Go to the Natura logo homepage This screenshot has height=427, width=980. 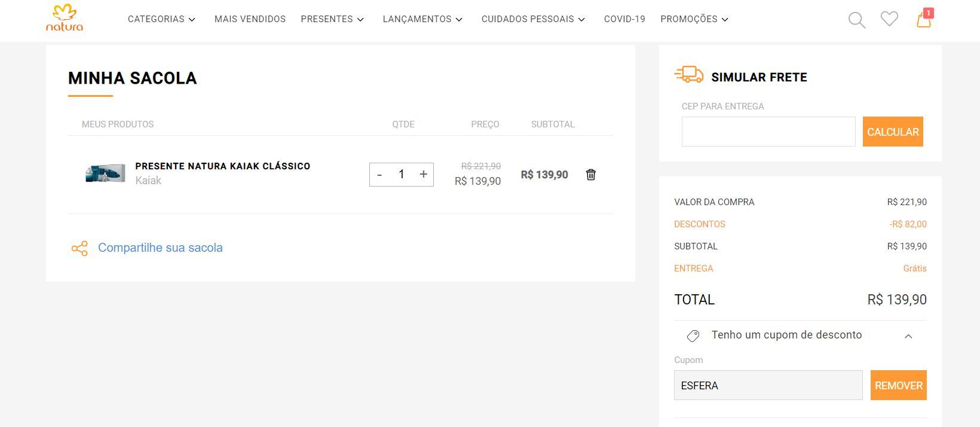click(65, 18)
